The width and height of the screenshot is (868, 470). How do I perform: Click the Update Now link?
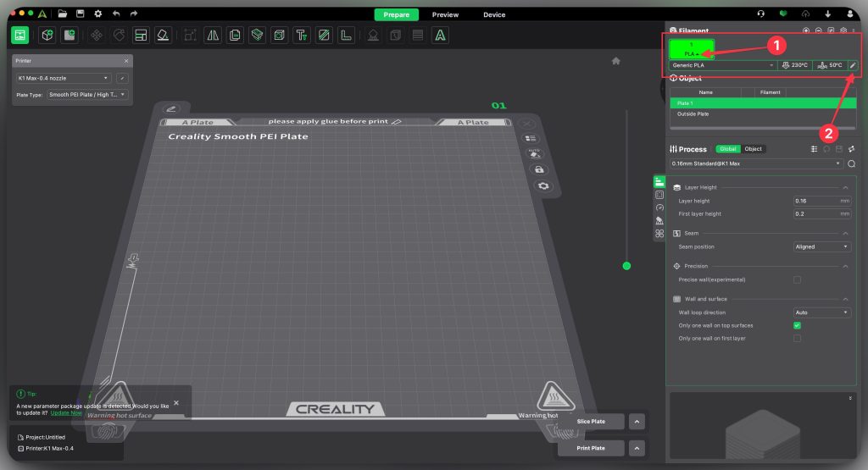[x=66, y=413]
